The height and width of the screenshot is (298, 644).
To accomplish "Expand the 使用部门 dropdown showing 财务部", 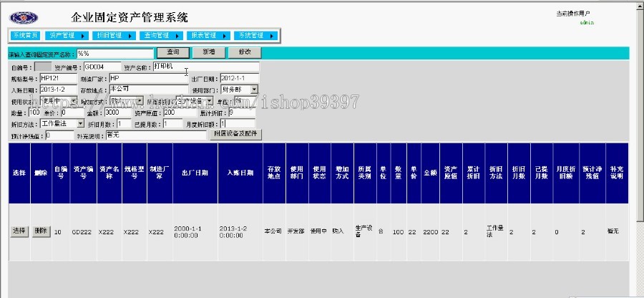I will coord(254,90).
